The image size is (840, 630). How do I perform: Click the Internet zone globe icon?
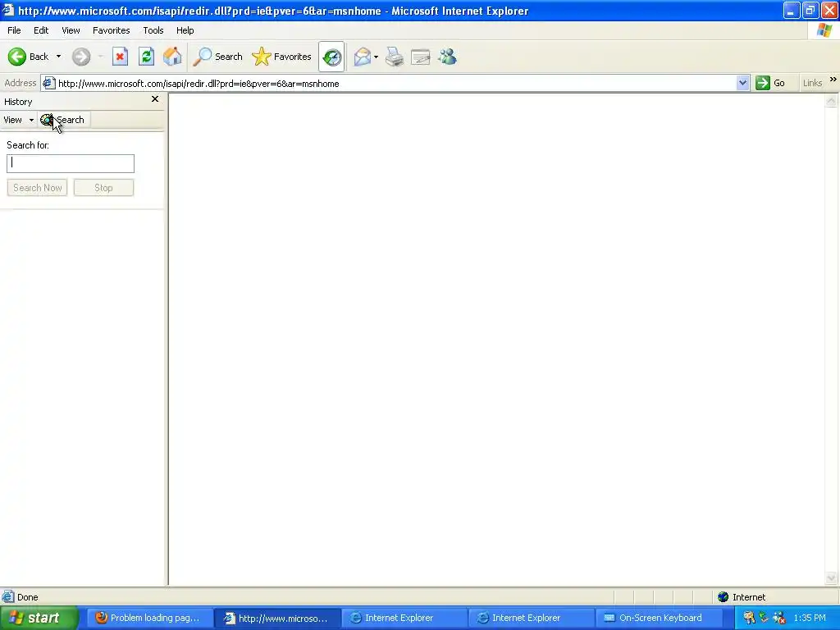click(724, 597)
